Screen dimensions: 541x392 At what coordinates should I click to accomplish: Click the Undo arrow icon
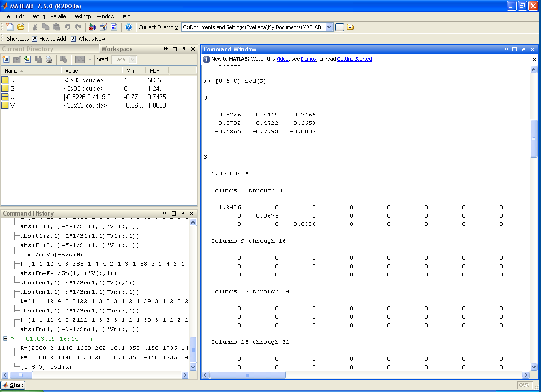point(67,27)
